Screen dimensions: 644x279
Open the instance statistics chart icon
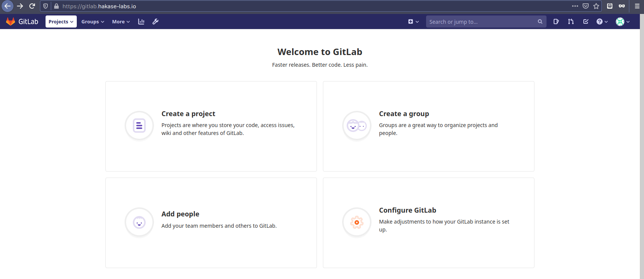(141, 21)
